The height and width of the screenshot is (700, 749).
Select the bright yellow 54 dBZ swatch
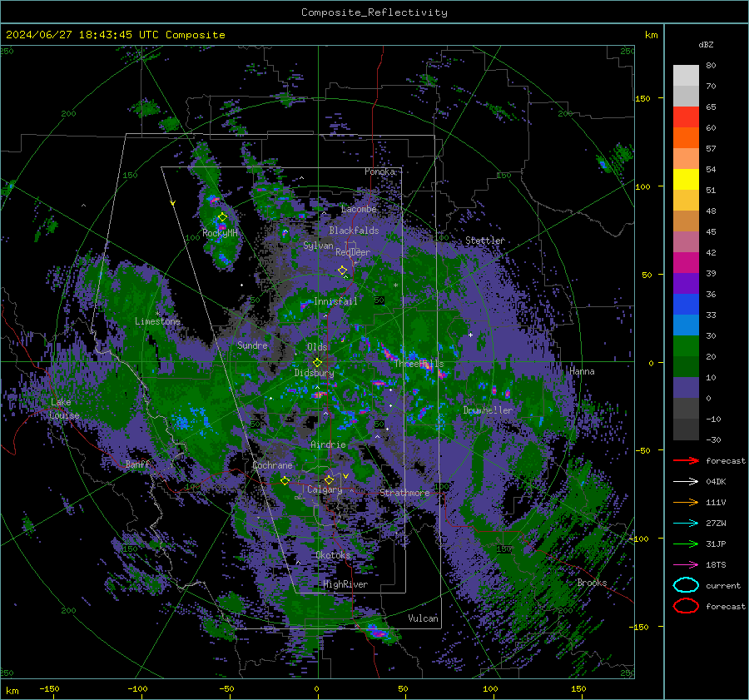(686, 179)
